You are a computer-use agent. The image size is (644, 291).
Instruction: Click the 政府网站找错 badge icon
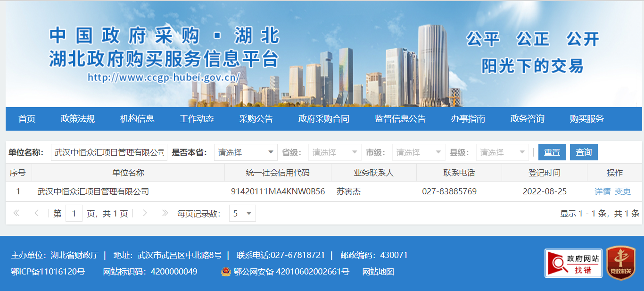573,263
